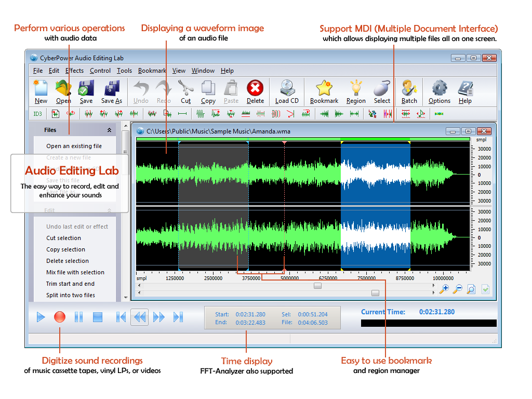Click the Current Time value 0:02:31.280
The width and height of the screenshot is (532, 399).
(x=436, y=312)
